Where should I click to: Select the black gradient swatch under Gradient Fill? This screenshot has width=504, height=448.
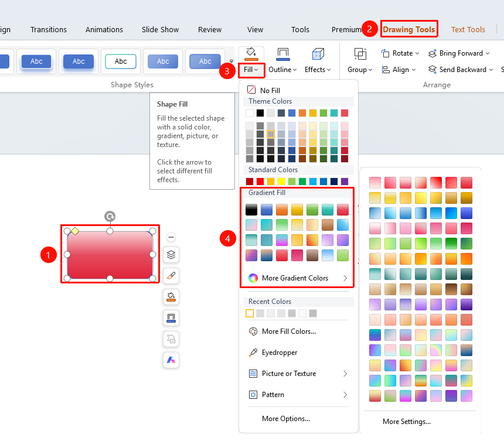click(x=251, y=210)
